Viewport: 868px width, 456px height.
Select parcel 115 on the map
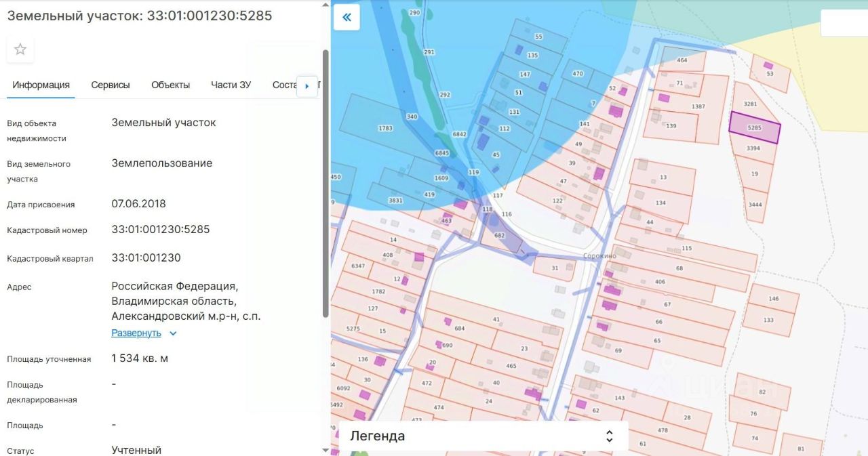[687, 248]
